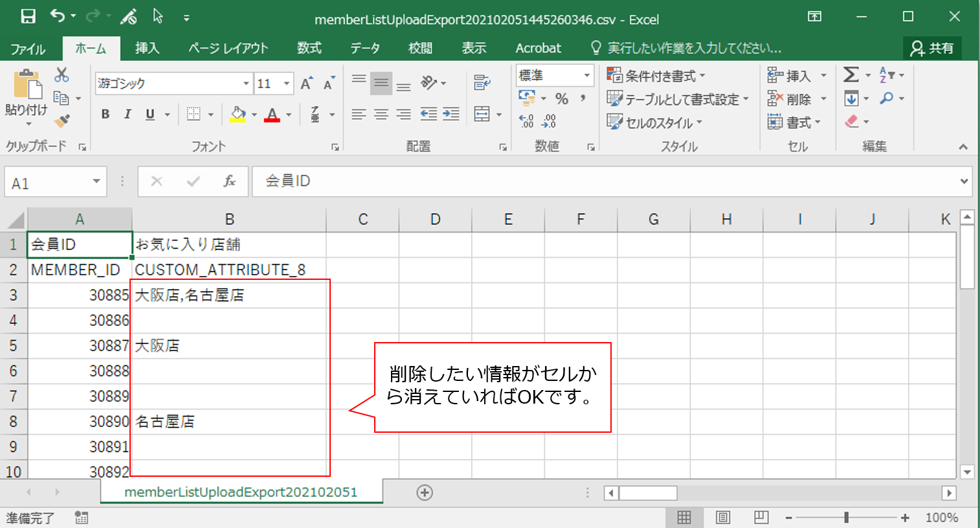Screen dimensions: 980x528
Task: Open the number format dropdown 標準
Action: (x=586, y=75)
